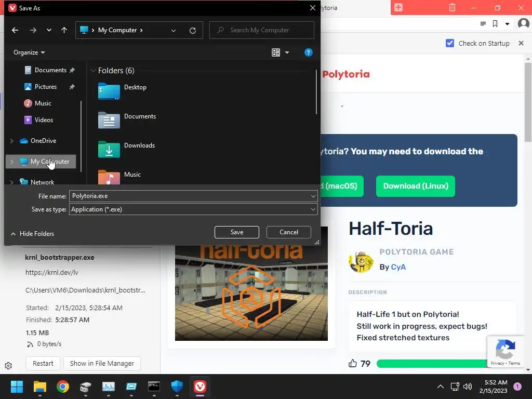Screen dimensions: 532x399
Task: Open the user profile avatar icon
Action: pos(524,24)
